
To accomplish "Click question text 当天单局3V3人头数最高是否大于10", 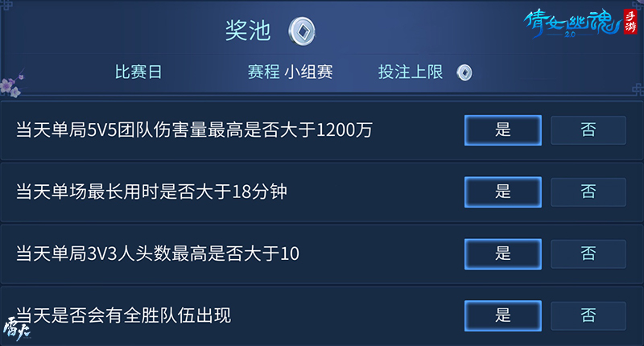I will (158, 254).
